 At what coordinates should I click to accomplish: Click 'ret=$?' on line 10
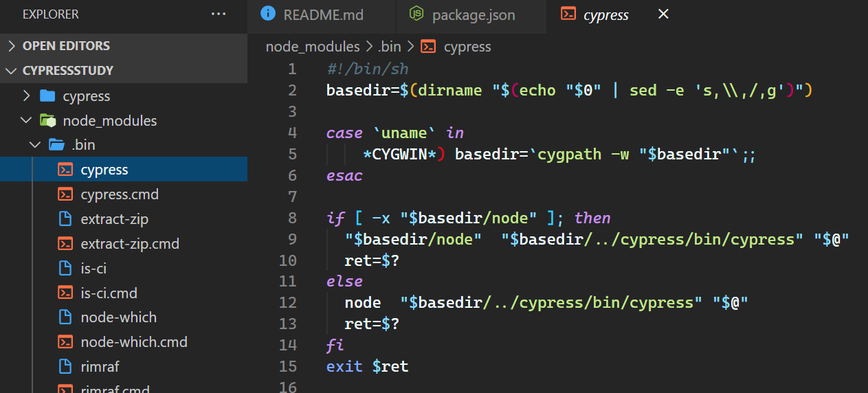(372, 260)
